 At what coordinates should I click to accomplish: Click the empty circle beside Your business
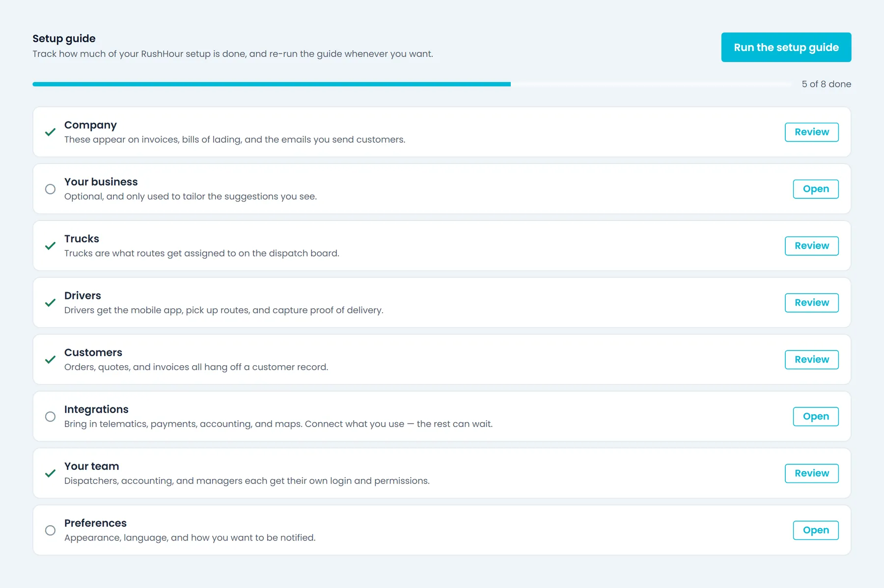click(50, 189)
